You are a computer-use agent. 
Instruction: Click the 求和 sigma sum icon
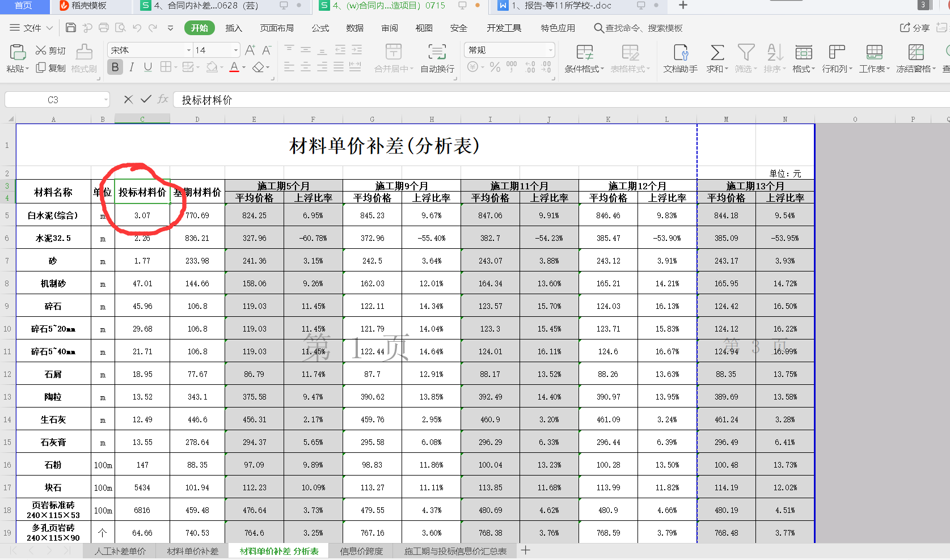coord(717,53)
